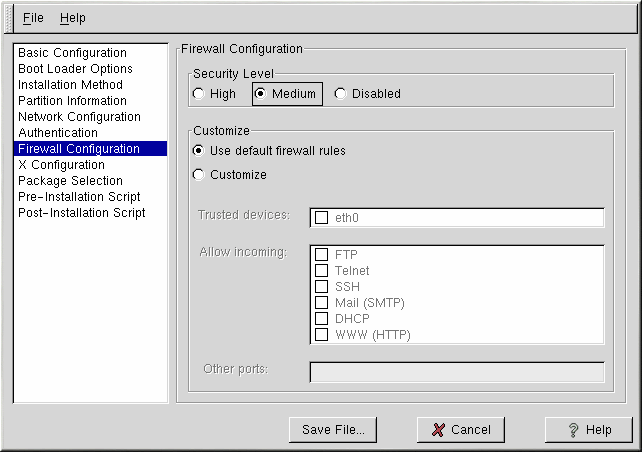Open Package Selection section
This screenshot has width=642, height=452.
click(x=70, y=181)
